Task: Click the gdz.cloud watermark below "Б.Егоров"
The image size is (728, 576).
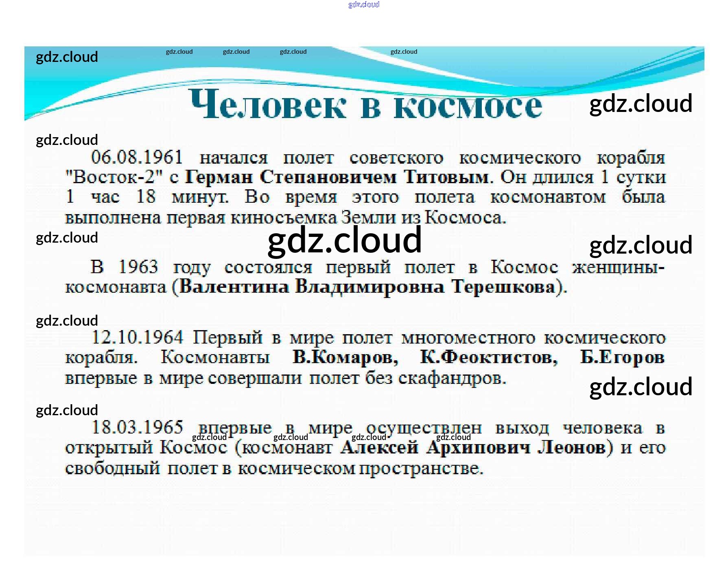Action: [x=641, y=387]
